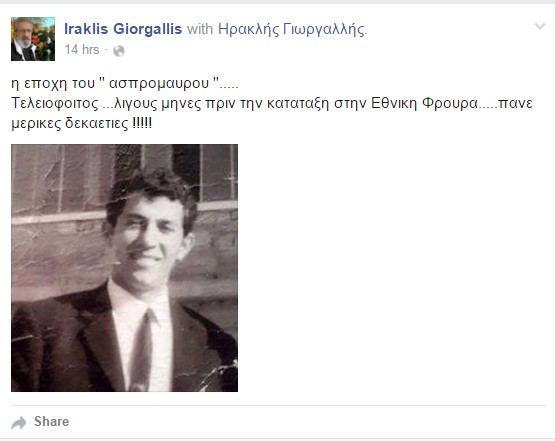Click the Share text button
The image size is (555, 441).
pos(52,421)
